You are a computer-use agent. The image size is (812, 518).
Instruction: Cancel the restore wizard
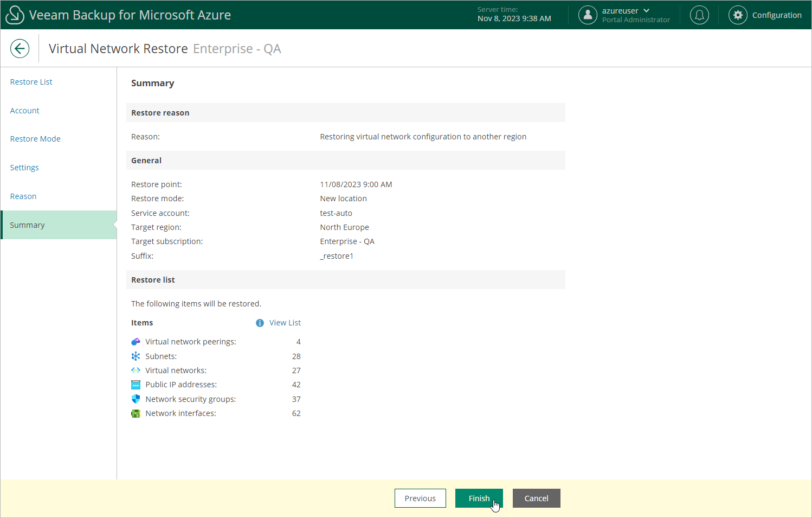(x=537, y=498)
